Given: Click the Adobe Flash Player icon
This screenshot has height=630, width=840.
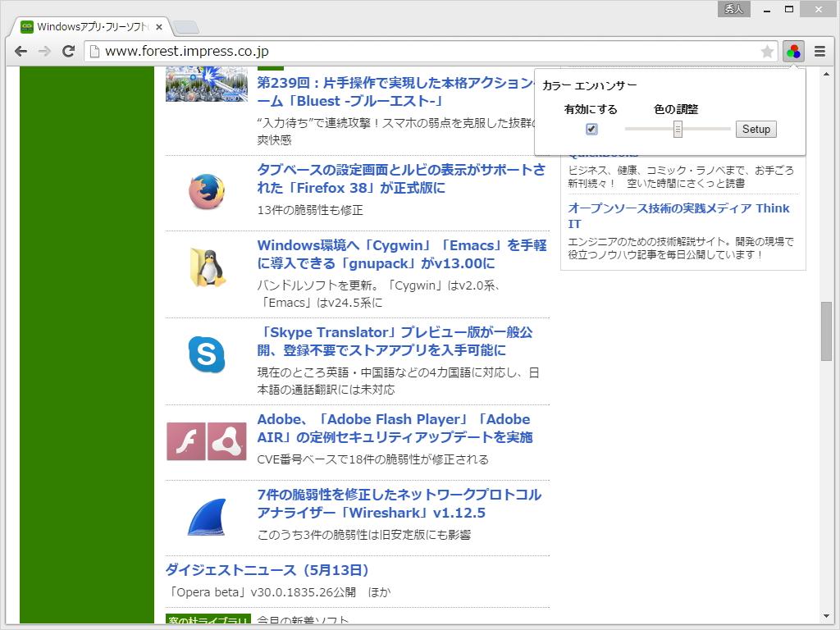Looking at the screenshot, I should [187, 441].
